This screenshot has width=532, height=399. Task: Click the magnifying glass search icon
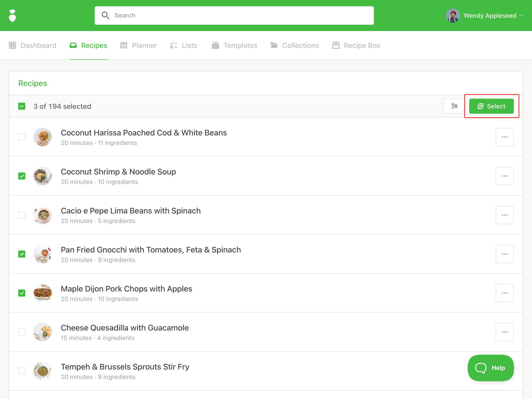105,15
